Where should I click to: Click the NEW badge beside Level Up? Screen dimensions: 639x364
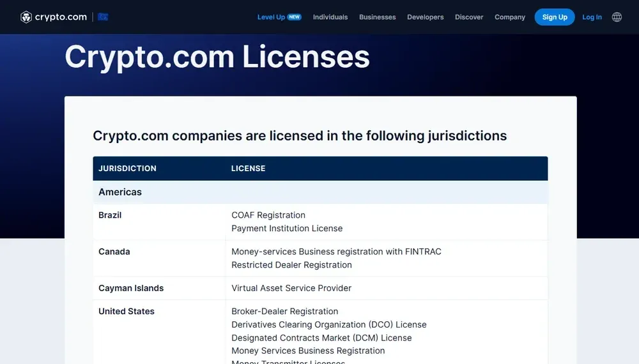(294, 17)
